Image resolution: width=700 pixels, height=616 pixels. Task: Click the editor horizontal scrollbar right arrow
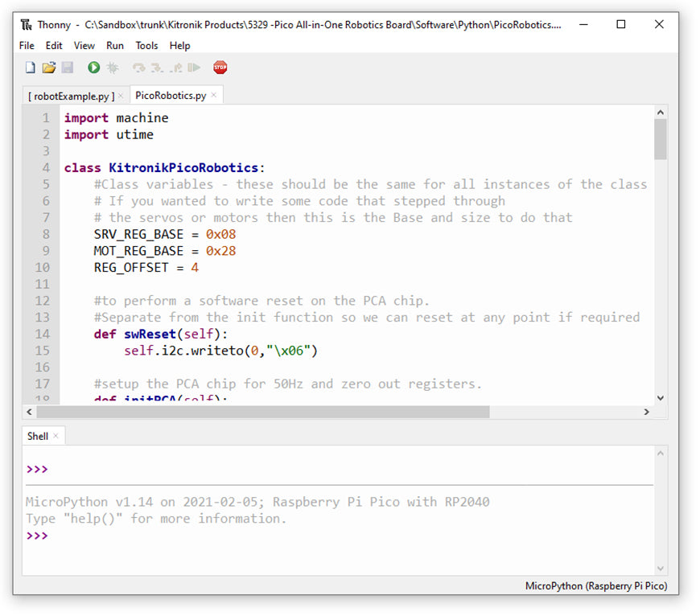pos(646,412)
